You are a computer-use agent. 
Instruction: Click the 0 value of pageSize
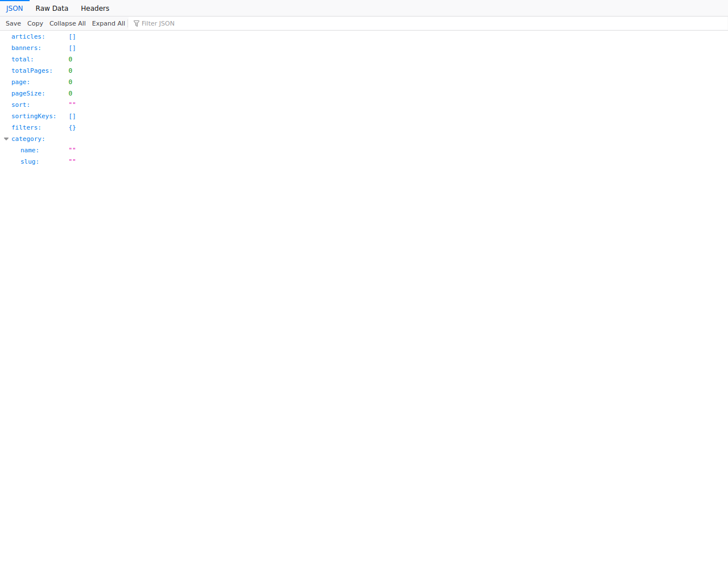[x=71, y=93]
